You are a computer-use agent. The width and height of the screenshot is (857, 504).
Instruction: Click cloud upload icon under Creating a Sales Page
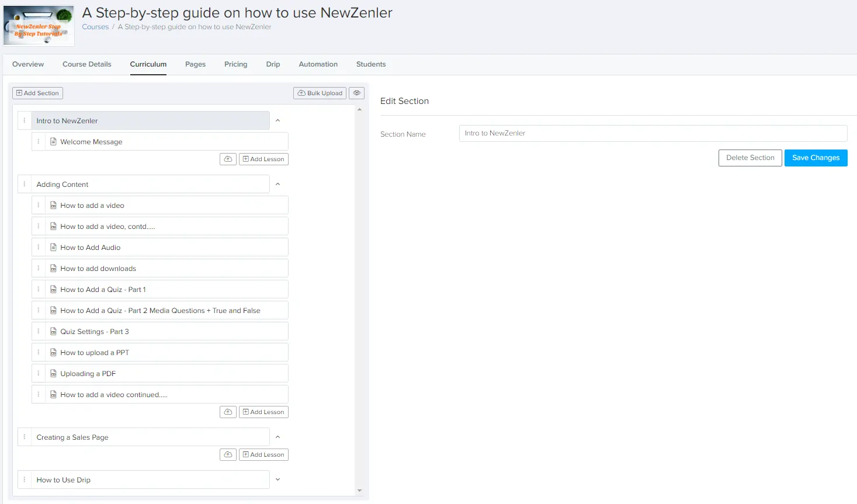pos(228,454)
